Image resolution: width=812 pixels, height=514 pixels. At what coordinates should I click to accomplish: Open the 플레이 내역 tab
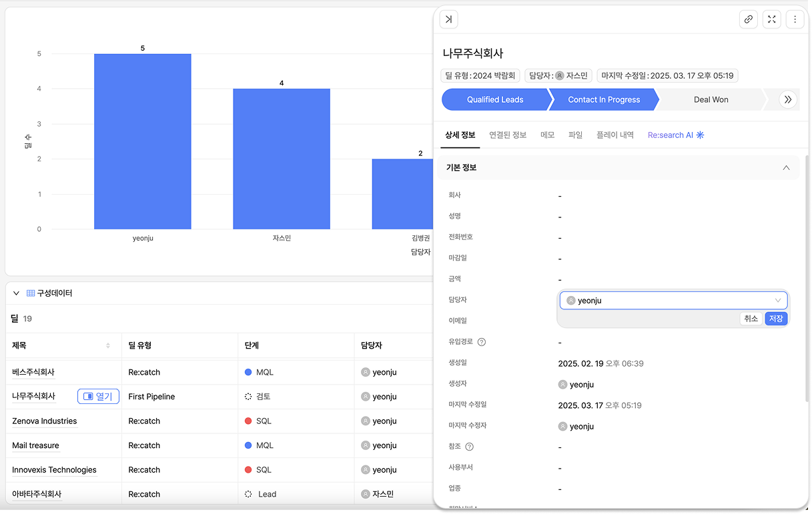(615, 135)
